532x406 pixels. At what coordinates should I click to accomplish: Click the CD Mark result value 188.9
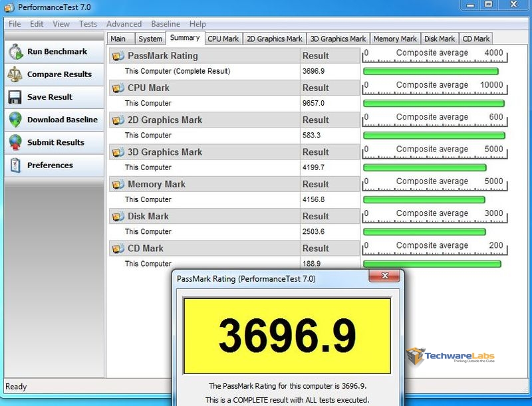tap(311, 264)
